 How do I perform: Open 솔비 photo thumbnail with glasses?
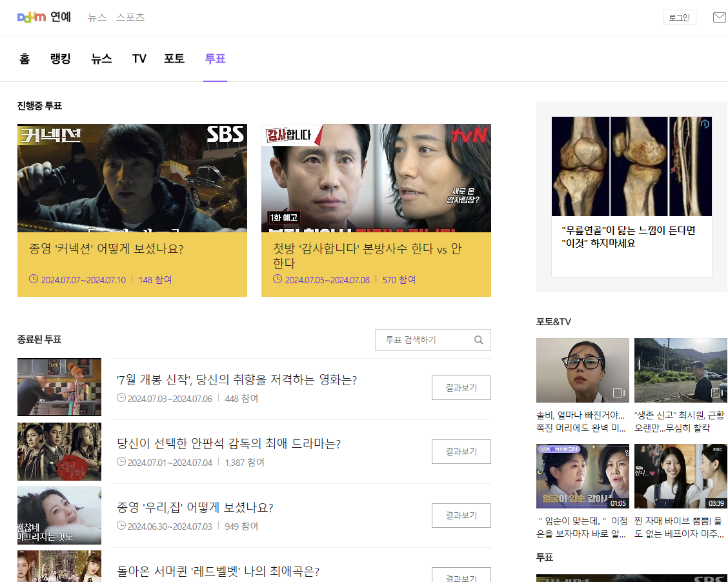click(x=583, y=370)
